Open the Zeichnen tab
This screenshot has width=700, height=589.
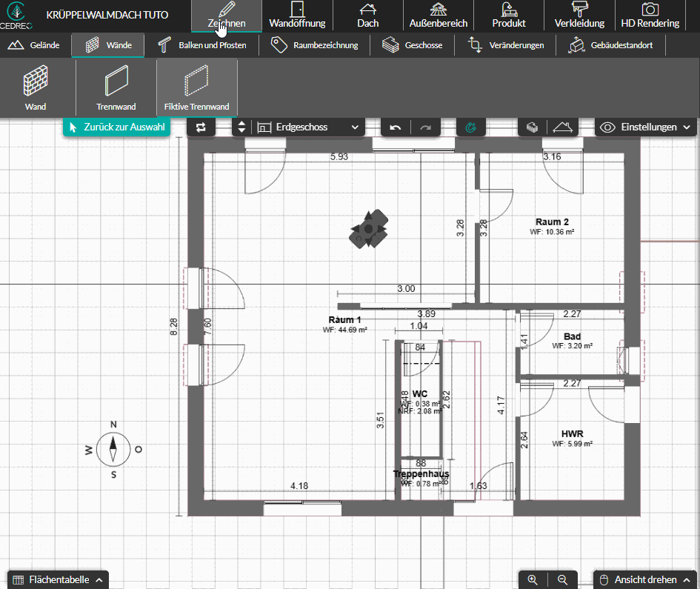point(227,16)
